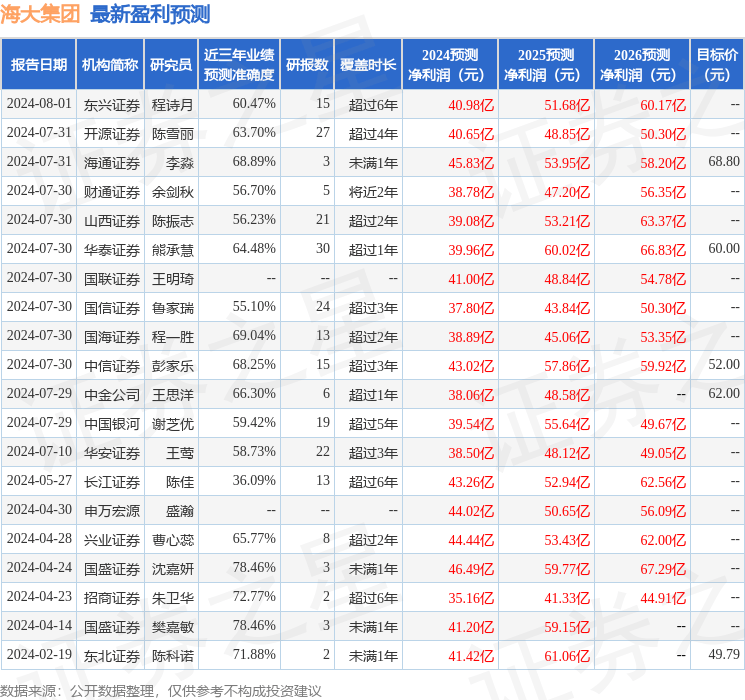This screenshot has width=745, height=700.
Task: Click the 近三年业绩预测准确度 column header
Action: coord(239,65)
